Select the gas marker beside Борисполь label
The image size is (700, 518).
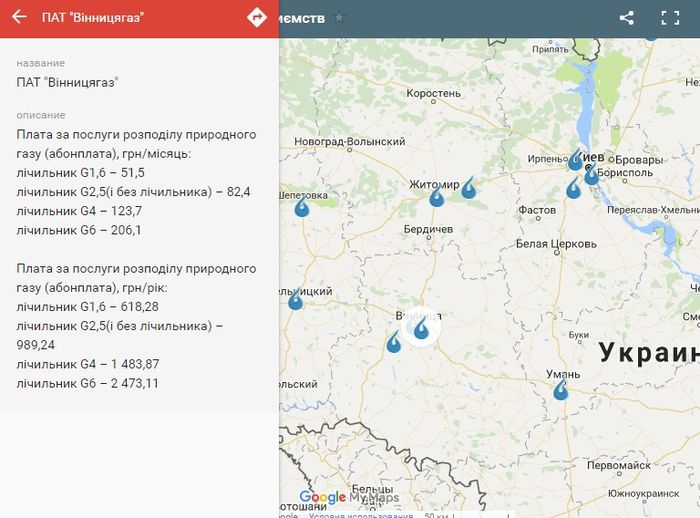(x=592, y=174)
